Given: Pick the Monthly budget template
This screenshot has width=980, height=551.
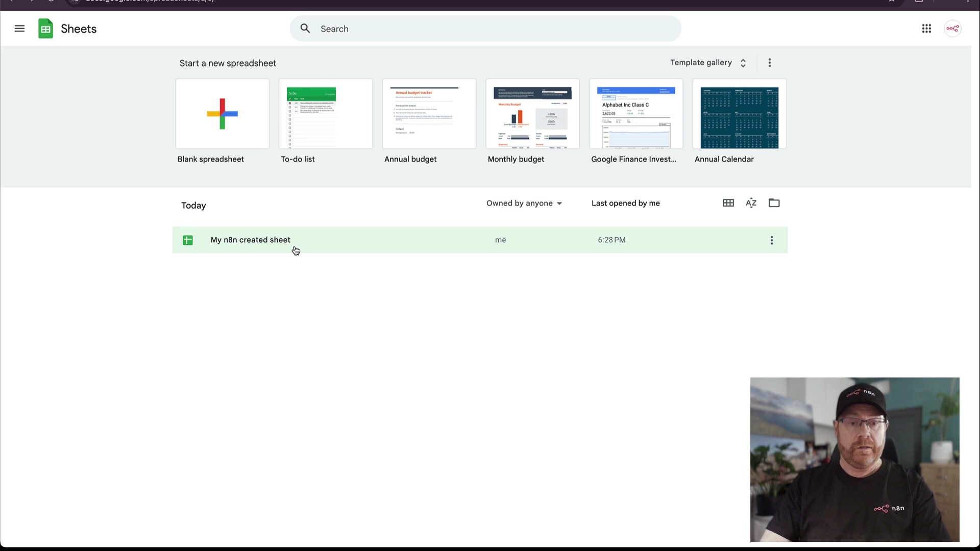Looking at the screenshot, I should 532,114.
